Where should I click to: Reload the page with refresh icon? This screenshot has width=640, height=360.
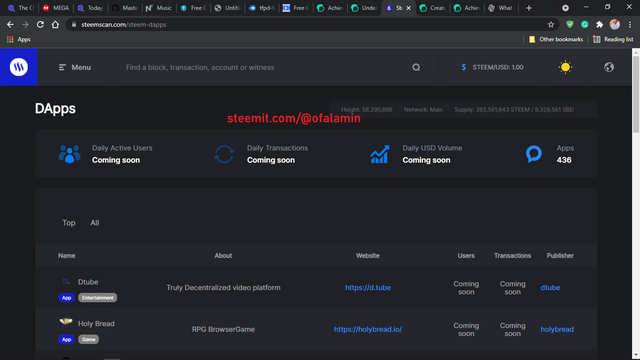pos(40,24)
